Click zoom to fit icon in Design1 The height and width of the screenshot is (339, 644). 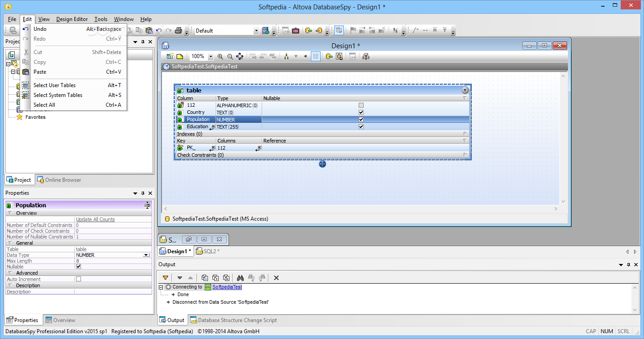click(x=240, y=56)
